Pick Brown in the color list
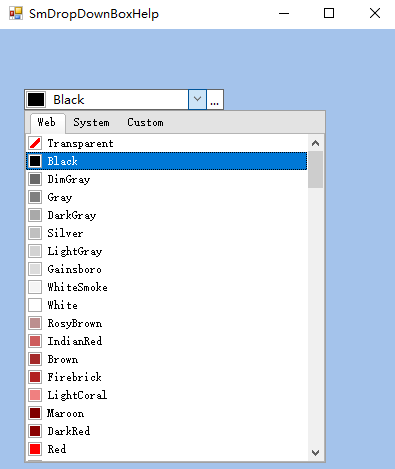 167,359
